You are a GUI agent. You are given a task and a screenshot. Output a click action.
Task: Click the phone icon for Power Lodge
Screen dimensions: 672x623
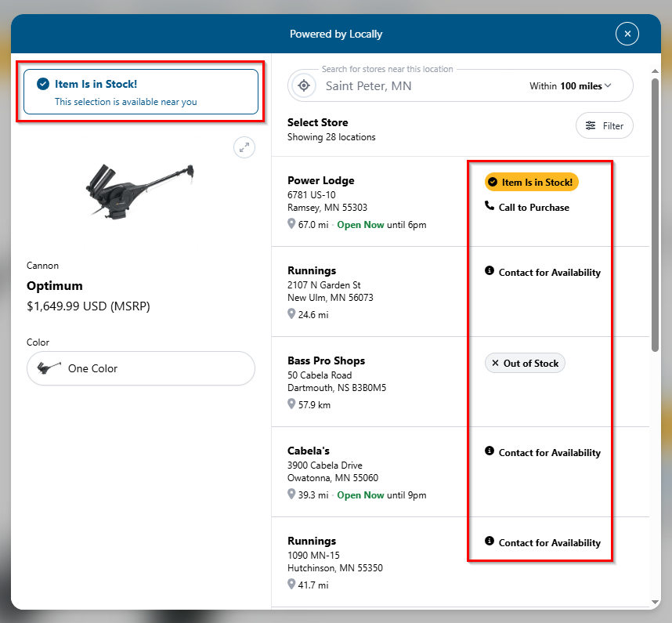pyautogui.click(x=489, y=206)
